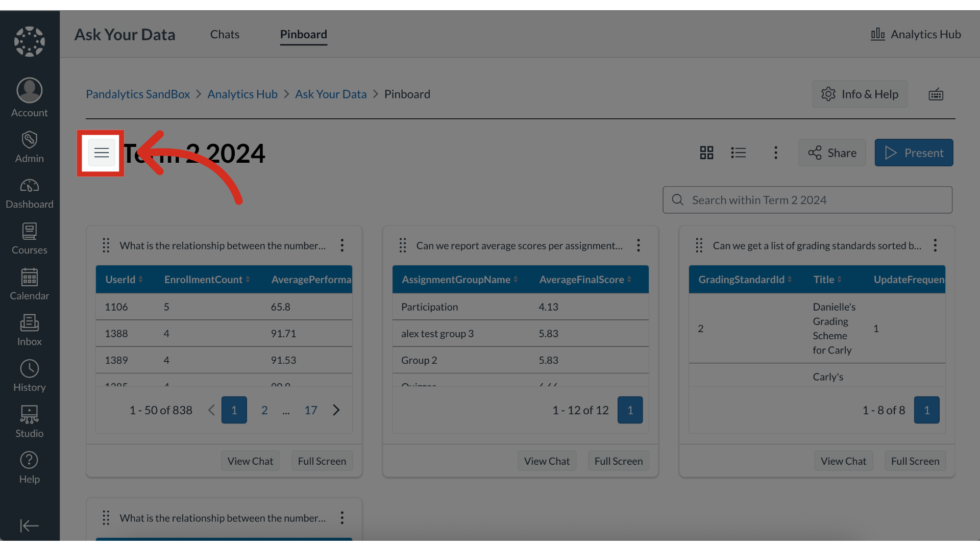
Task: Open the Calendar from sidebar
Action: (x=30, y=285)
